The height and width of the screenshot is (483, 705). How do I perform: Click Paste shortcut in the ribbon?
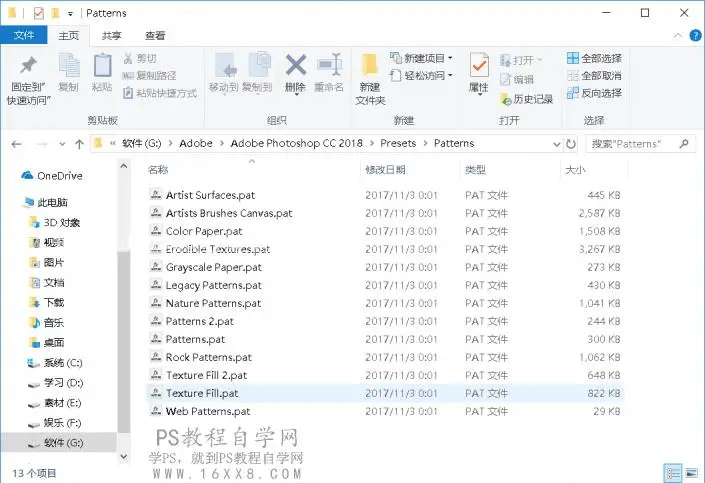(x=160, y=93)
